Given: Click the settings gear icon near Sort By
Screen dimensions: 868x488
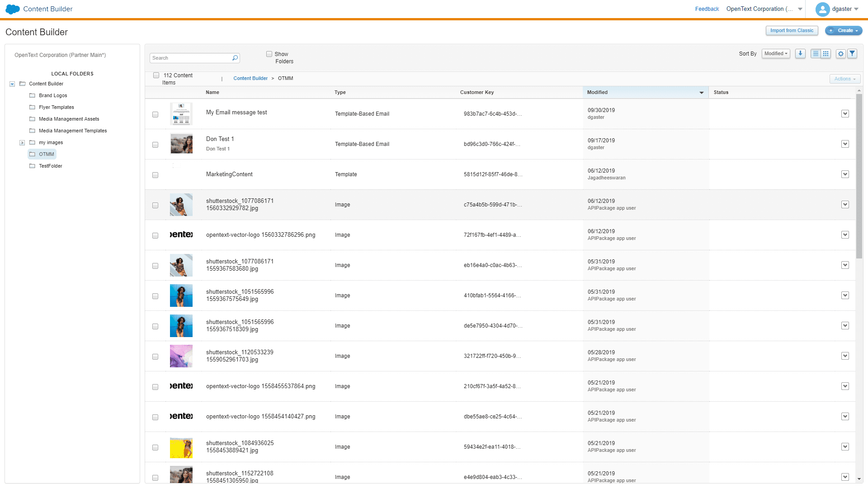Looking at the screenshot, I should point(840,53).
